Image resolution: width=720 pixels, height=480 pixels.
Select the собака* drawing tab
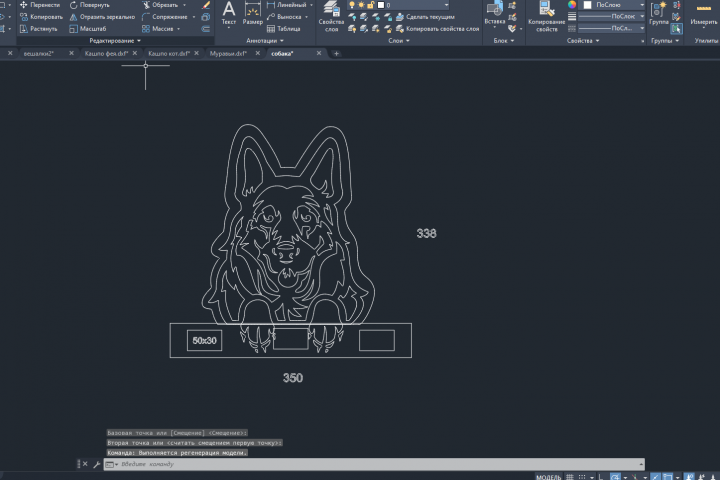[x=282, y=54]
